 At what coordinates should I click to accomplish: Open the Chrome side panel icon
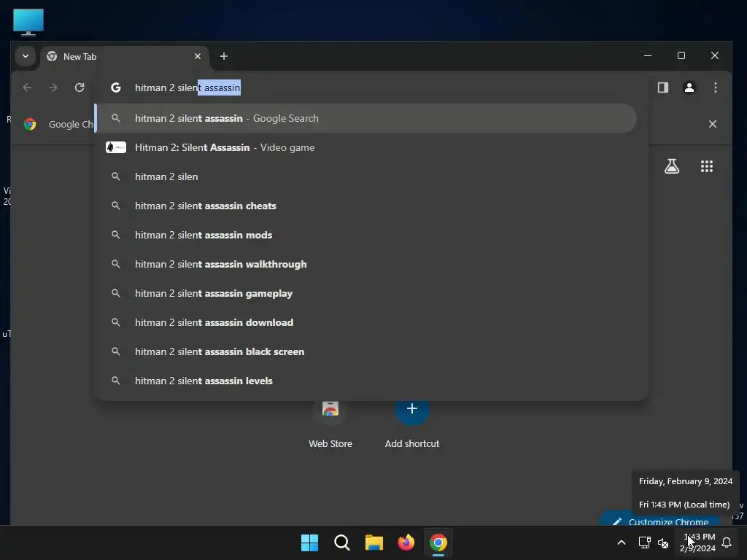662,87
